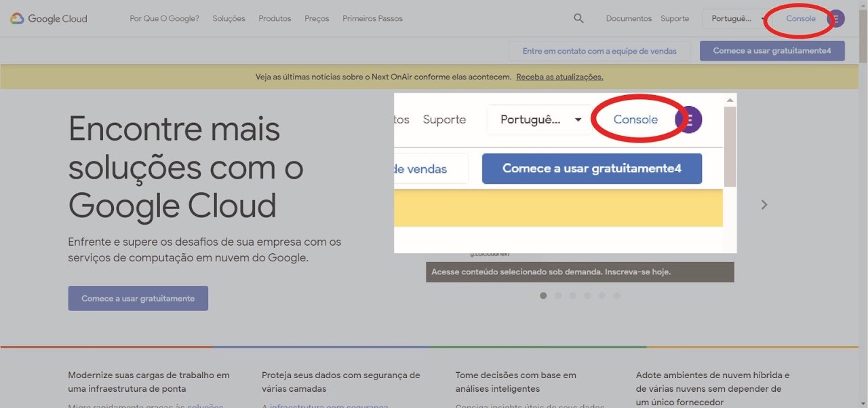Open the Por Que O Google? menu

pyautogui.click(x=164, y=19)
